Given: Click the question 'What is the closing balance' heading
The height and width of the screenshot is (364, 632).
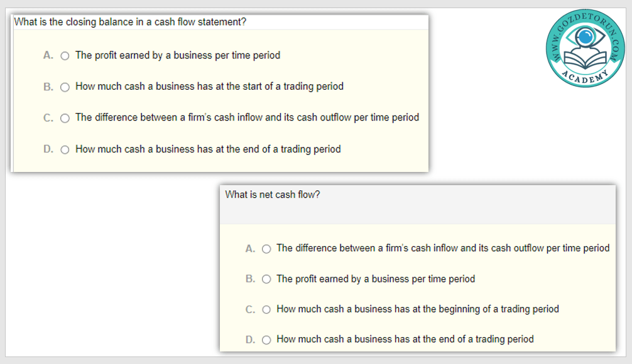Looking at the screenshot, I should 130,22.
